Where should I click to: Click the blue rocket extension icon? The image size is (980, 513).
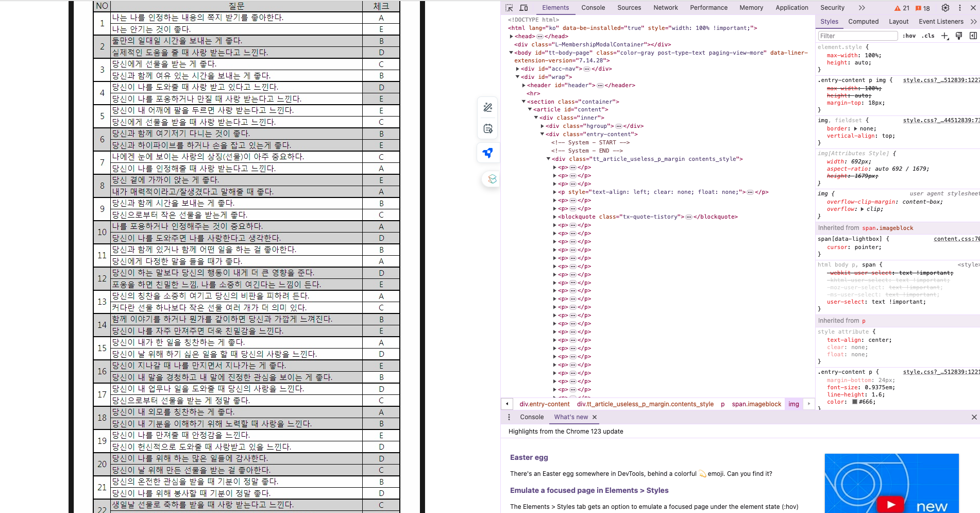[x=487, y=153]
